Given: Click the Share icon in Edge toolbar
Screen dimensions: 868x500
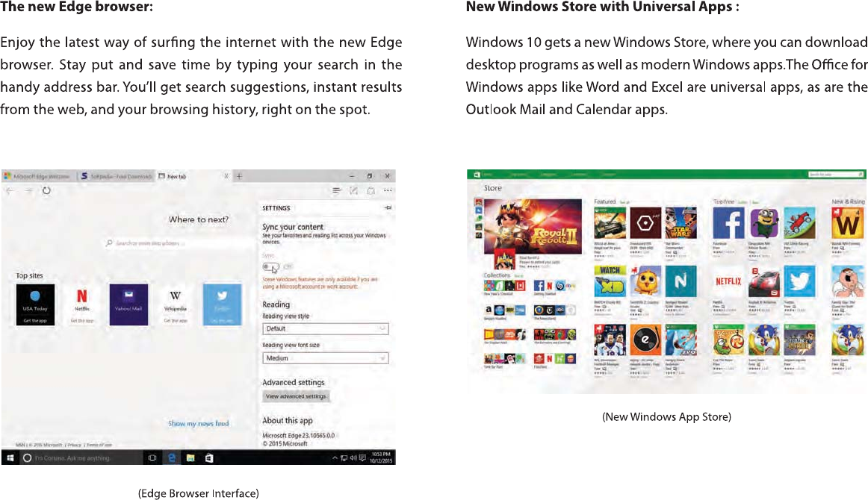Looking at the screenshot, I should 371,191.
